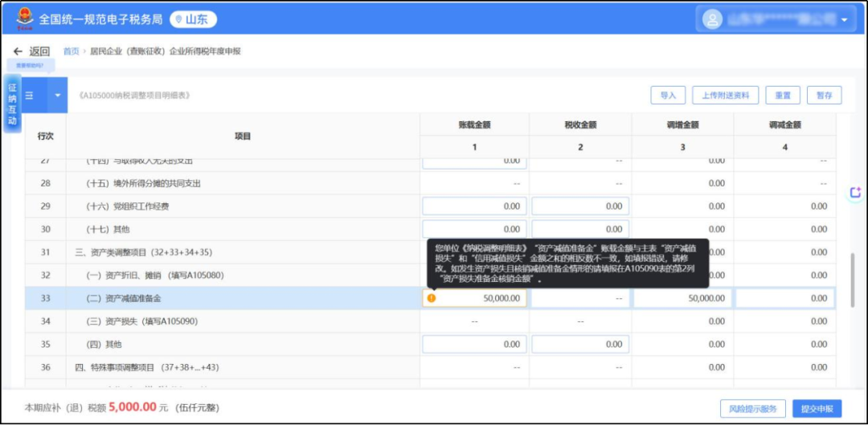Open 风险提示服务

click(x=751, y=408)
